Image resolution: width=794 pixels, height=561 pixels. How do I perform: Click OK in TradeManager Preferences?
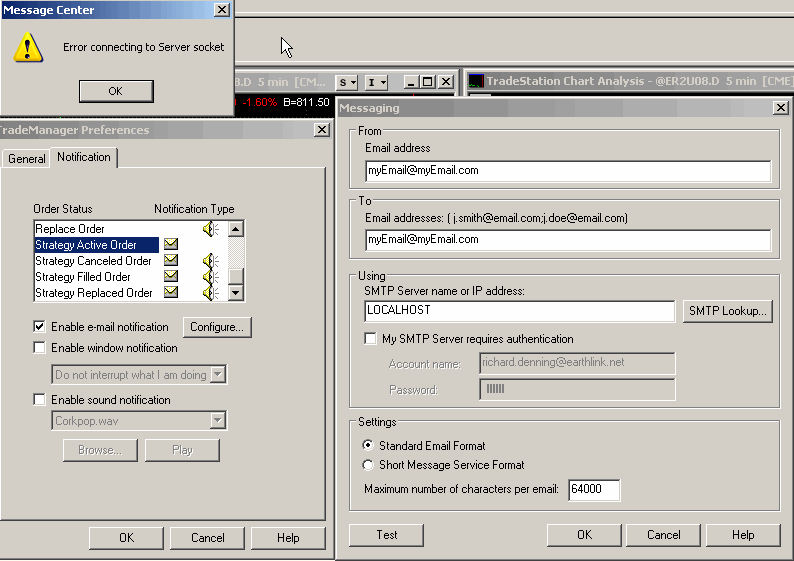(x=127, y=538)
